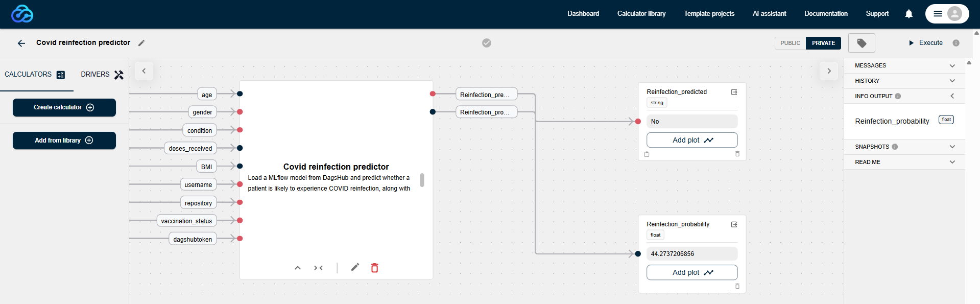The width and height of the screenshot is (980, 304).
Task: Open the user account menu
Action: click(x=947, y=14)
